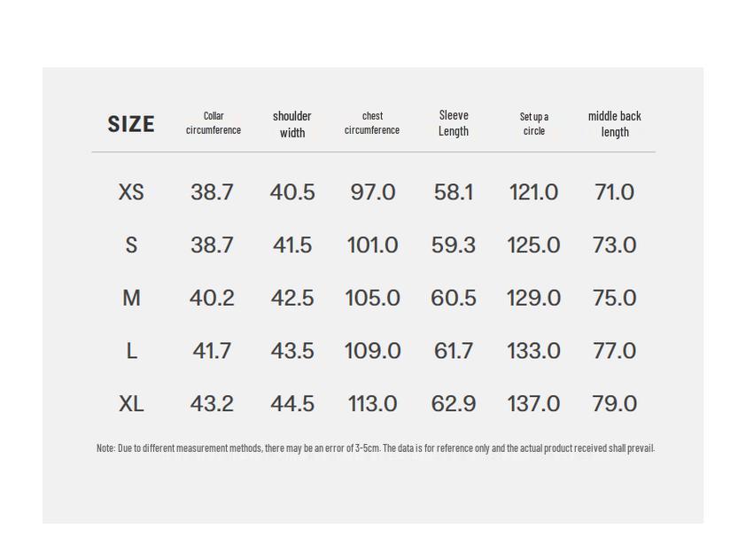Screen dimensions: 746x560
Task: Select the Sleeve Length column header
Action: pos(454,123)
